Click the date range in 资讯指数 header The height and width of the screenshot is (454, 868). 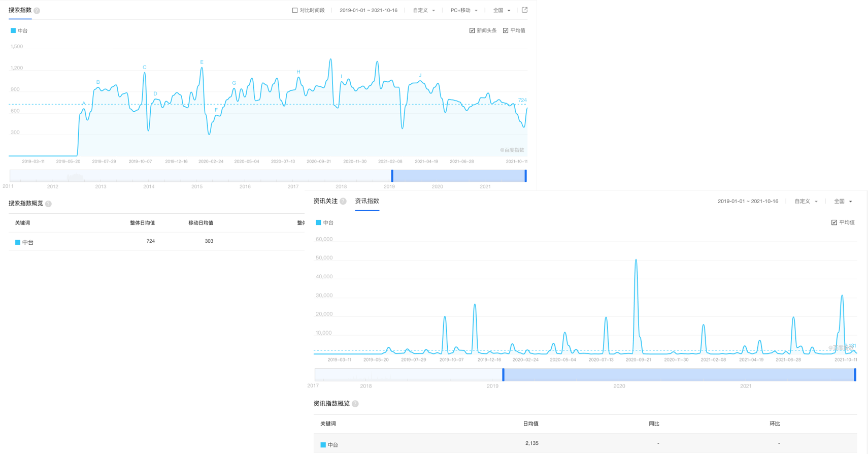pyautogui.click(x=748, y=202)
